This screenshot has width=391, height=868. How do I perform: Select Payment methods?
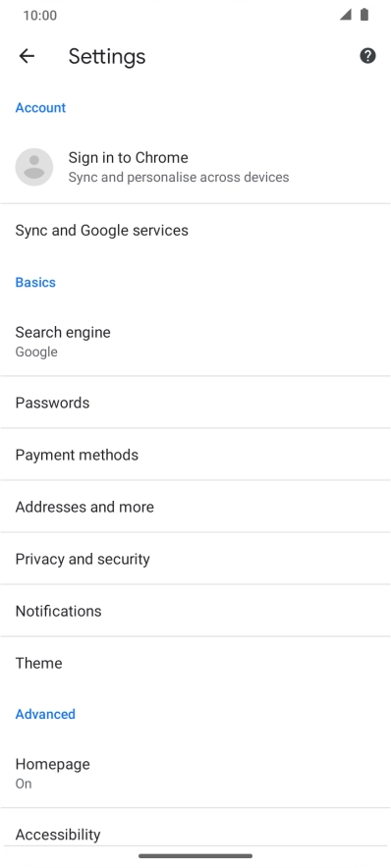(195, 455)
